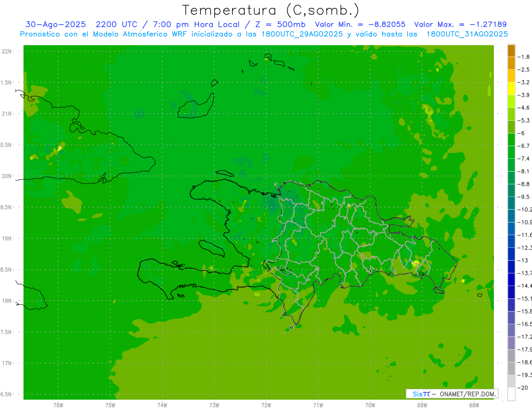Click the gray swatch between -18.6 and -19.3
The image size is (532, 411).
pos(511,368)
